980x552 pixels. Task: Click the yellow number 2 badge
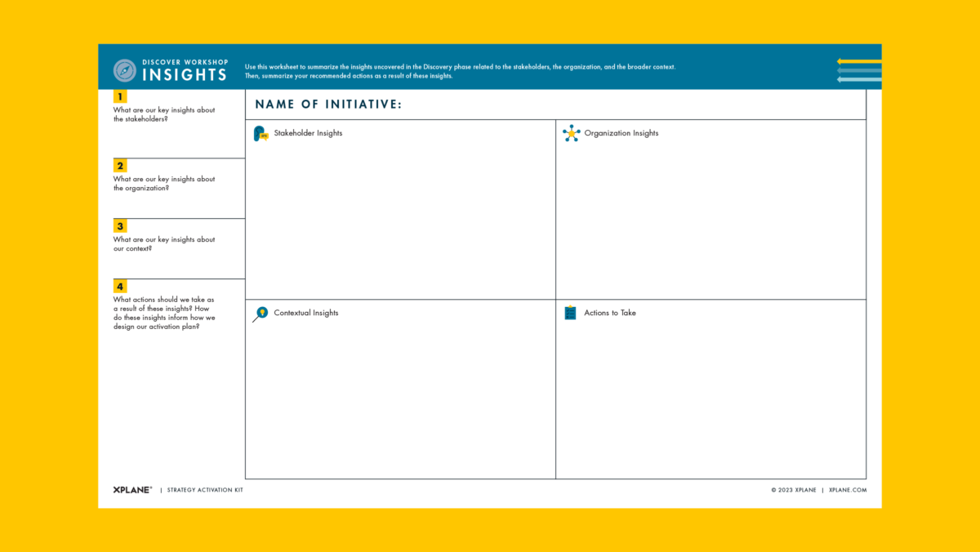click(x=120, y=166)
